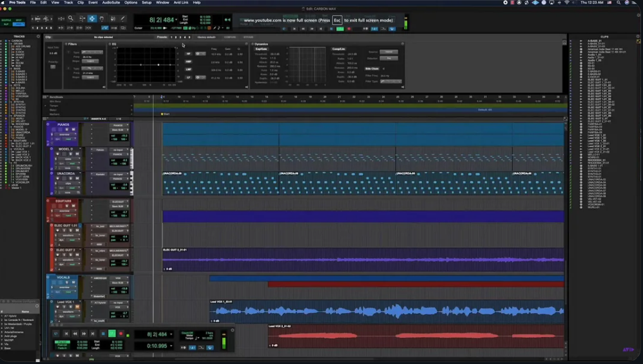Viewport: 643px width, 364px height.
Task: Toggle MIDI Merge button in floating transport
Action: click(201, 348)
